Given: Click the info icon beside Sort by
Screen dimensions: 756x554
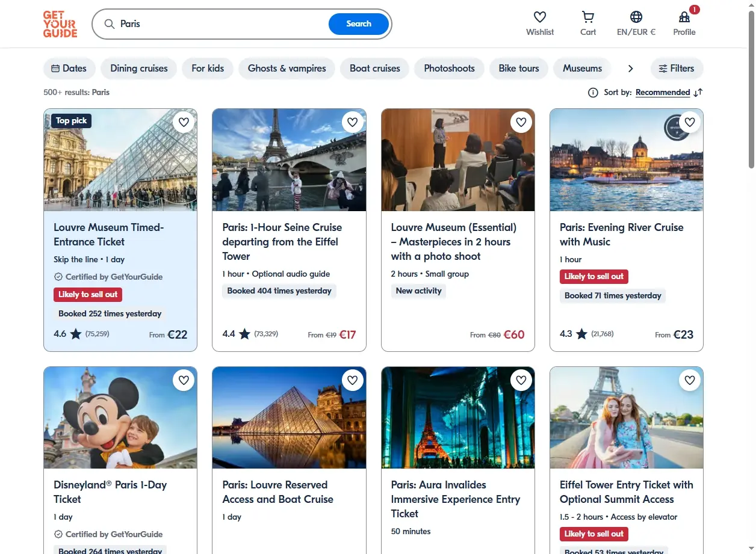Looking at the screenshot, I should pyautogui.click(x=593, y=93).
